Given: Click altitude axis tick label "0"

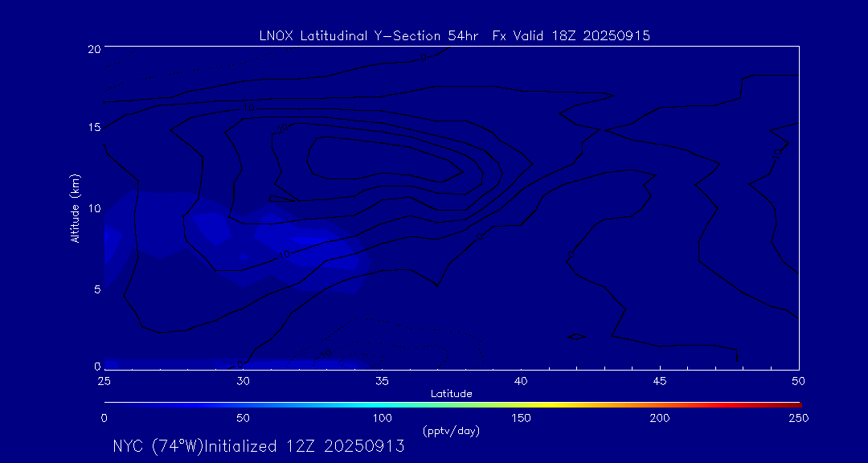Looking at the screenshot, I should (x=97, y=366).
